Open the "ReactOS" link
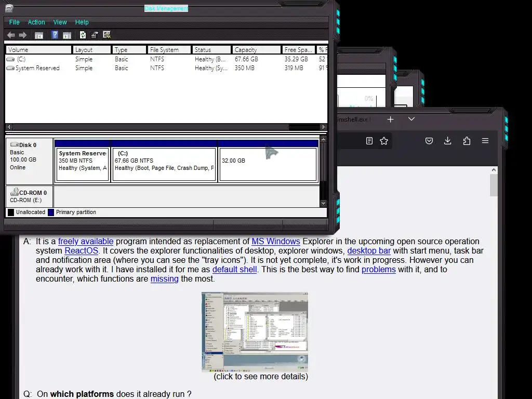This screenshot has height=399, width=532. pyautogui.click(x=81, y=251)
